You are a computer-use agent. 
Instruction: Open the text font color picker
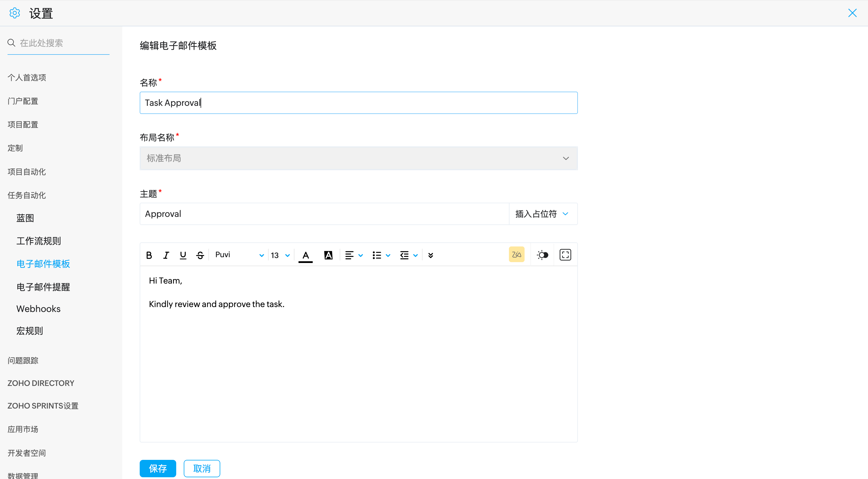click(305, 255)
